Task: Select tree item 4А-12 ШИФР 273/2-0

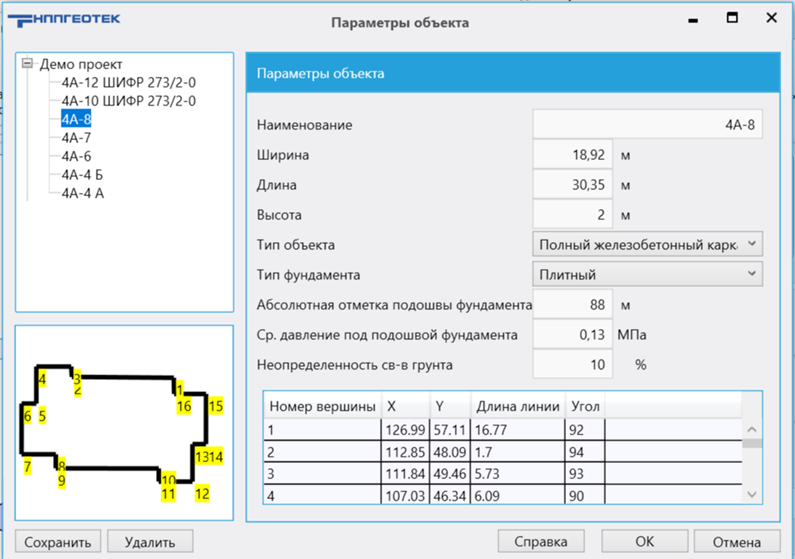Action: (128, 83)
